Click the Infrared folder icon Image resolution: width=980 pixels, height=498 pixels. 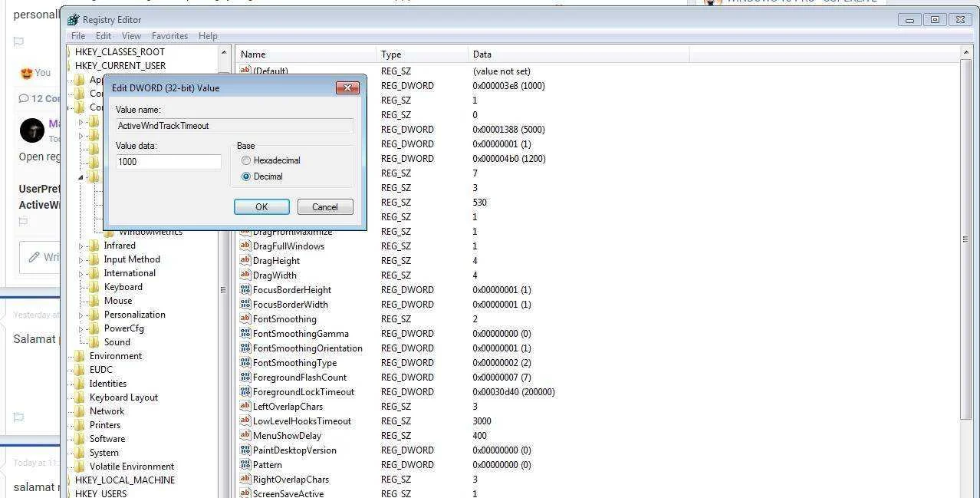(94, 246)
